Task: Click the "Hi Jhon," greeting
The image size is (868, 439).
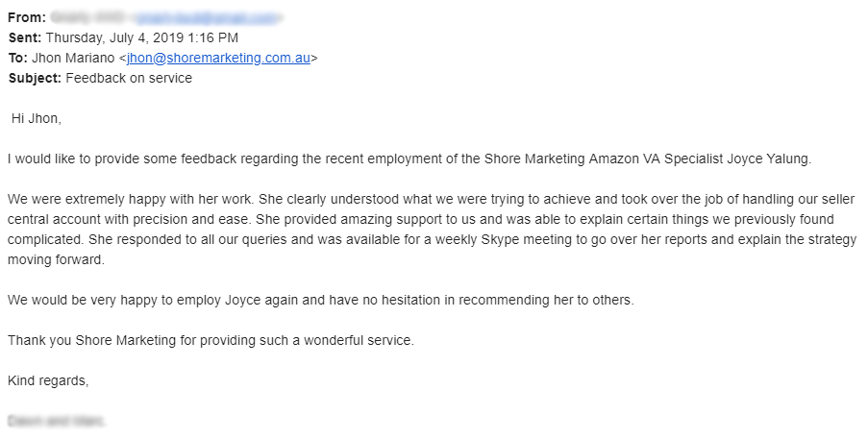Action: (36, 118)
